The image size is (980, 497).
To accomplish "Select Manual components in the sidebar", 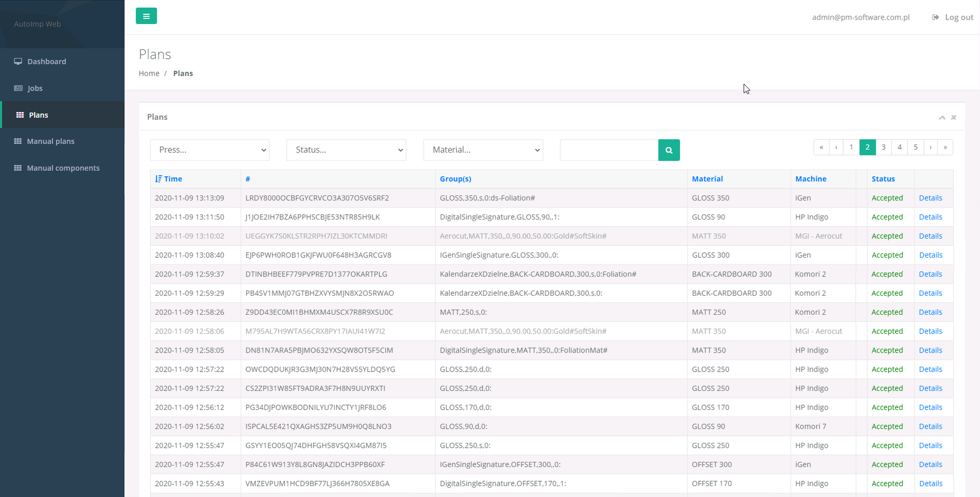I will coord(63,168).
